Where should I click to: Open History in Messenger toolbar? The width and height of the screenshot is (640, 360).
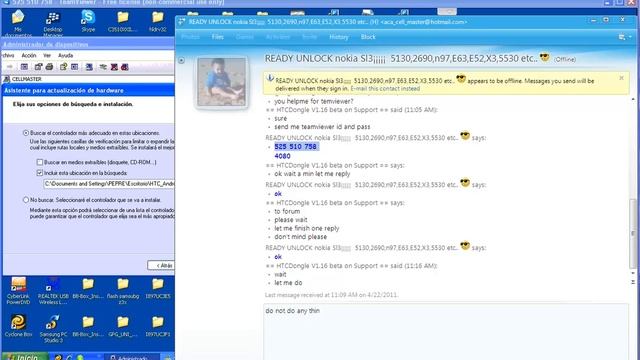(339, 37)
